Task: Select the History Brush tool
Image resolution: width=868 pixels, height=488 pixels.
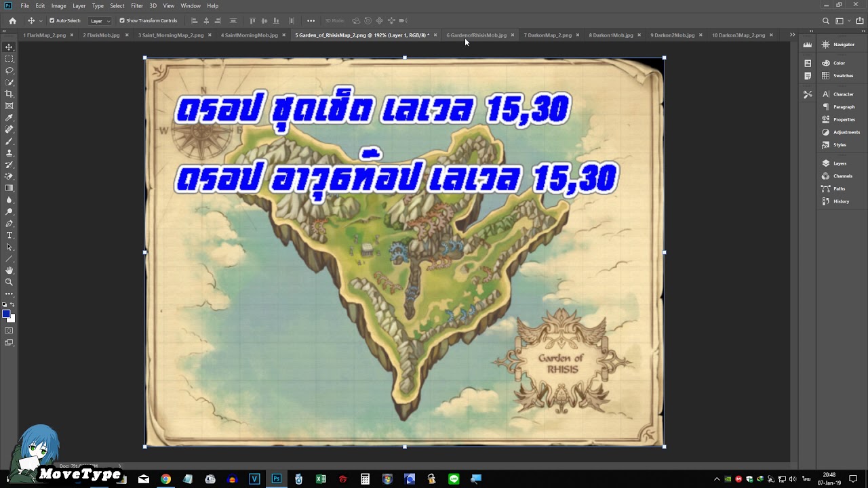Action: tap(9, 165)
